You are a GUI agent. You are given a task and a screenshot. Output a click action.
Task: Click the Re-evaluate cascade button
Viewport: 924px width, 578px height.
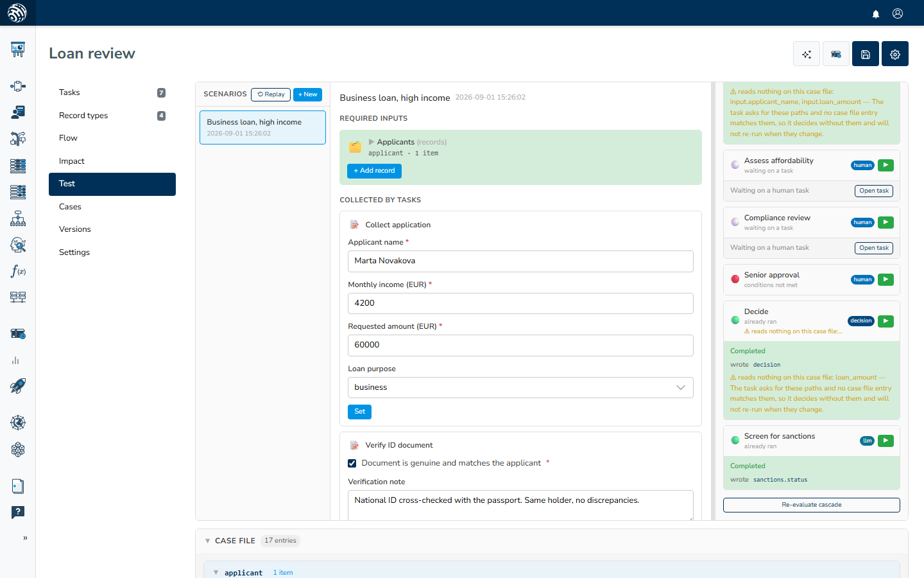pos(812,505)
